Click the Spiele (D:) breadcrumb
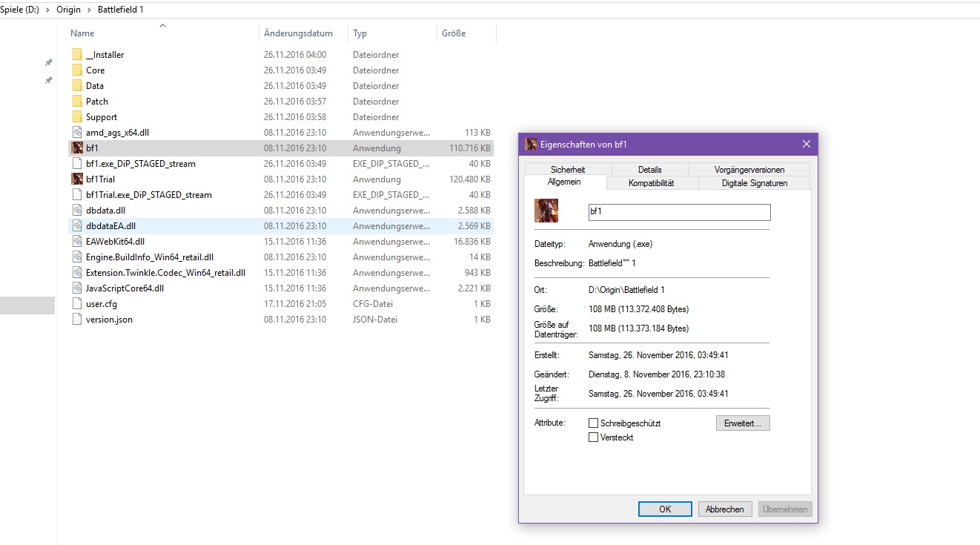 (x=20, y=10)
